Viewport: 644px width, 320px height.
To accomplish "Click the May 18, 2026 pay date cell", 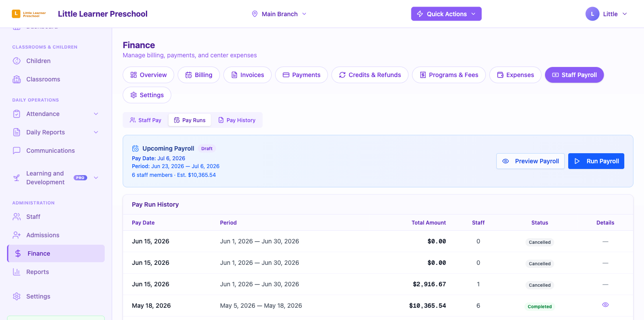I will pyautogui.click(x=151, y=306).
